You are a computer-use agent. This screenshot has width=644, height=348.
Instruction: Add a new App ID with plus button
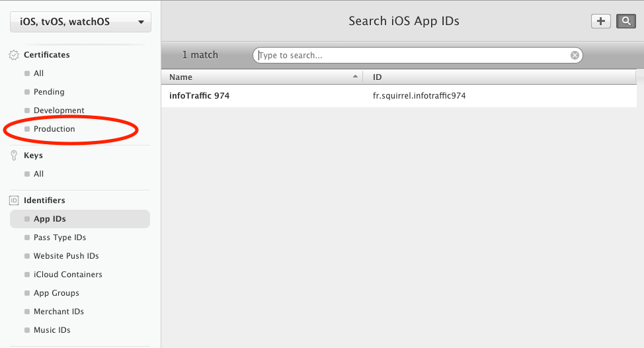pos(601,21)
